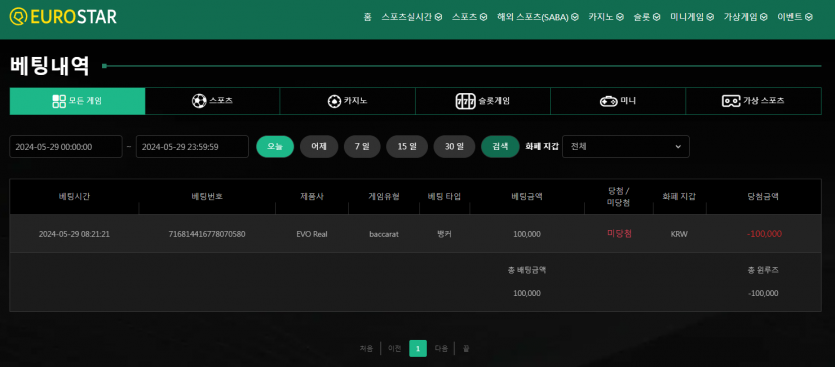The height and width of the screenshot is (367, 835).
Task: Click the 7 일 filter button
Action: coord(362,146)
